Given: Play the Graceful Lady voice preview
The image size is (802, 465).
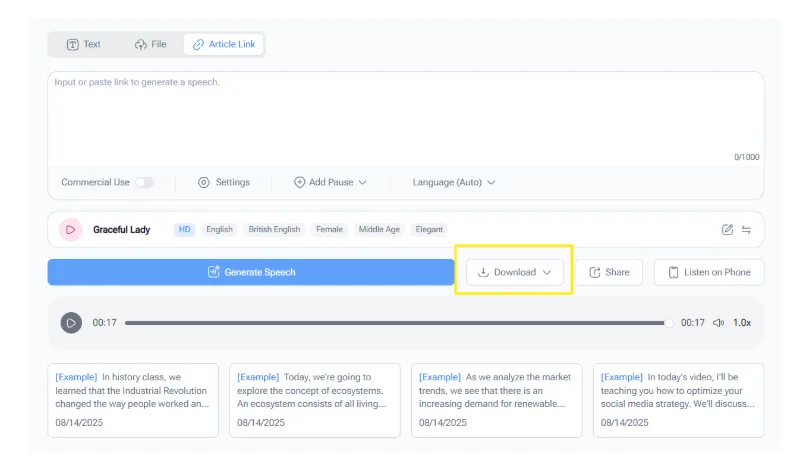Looking at the screenshot, I should [70, 230].
